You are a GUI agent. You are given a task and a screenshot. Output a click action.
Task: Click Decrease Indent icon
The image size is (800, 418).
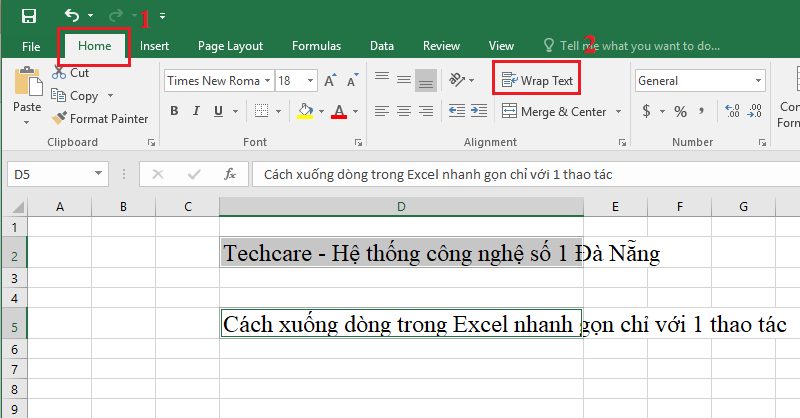457,111
